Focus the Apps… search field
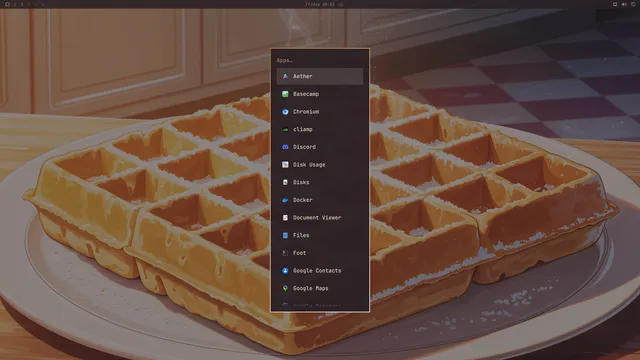 [320, 60]
